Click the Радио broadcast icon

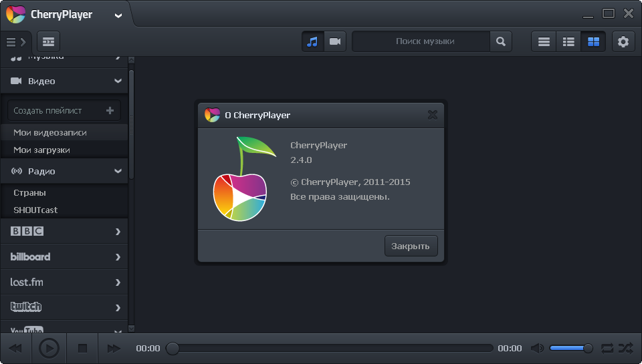click(x=16, y=171)
